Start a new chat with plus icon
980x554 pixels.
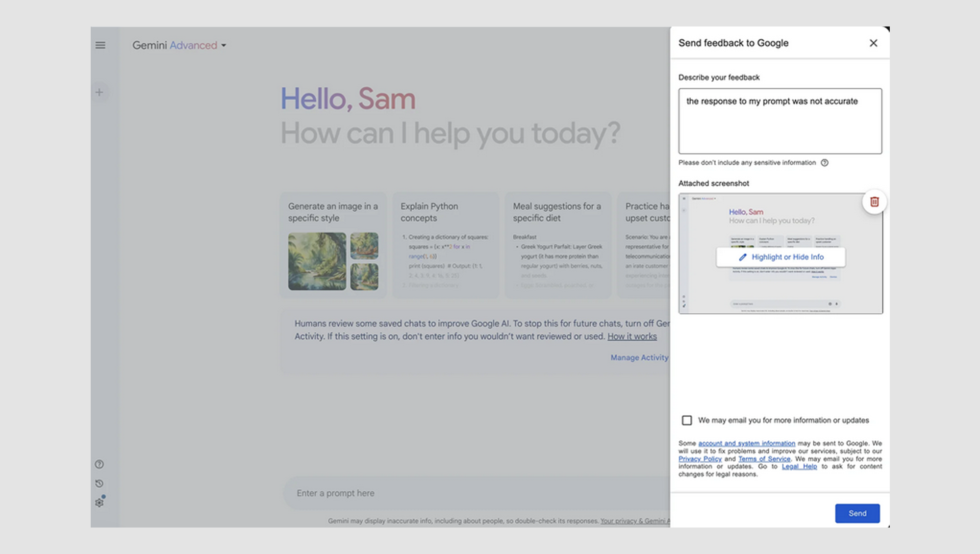100,92
